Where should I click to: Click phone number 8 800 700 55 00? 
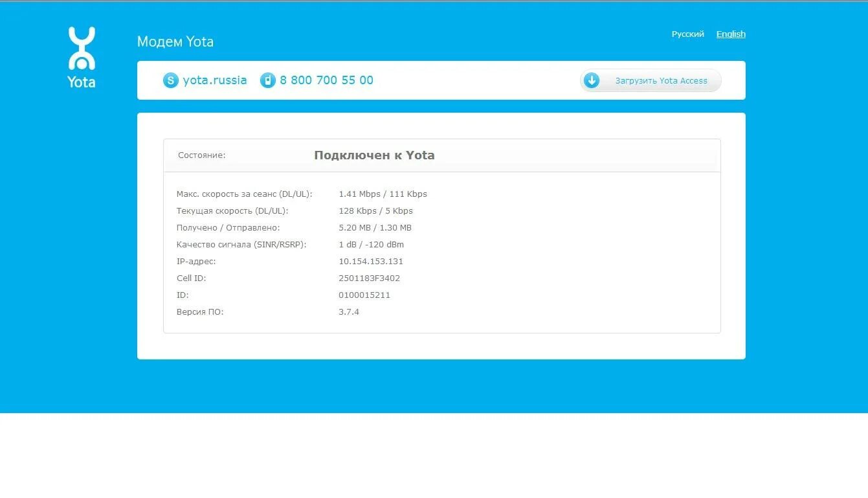[326, 80]
